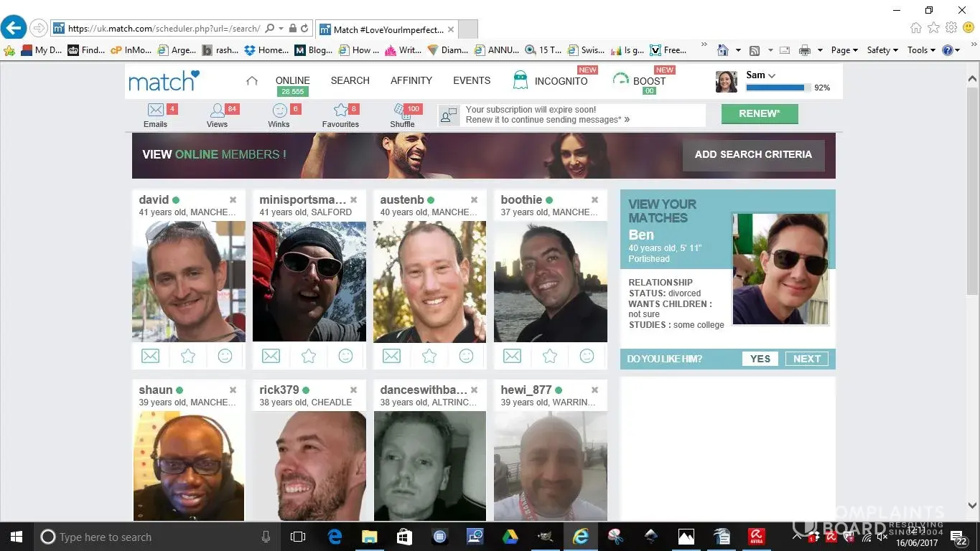Viewport: 980px width, 551px height.
Task: Send an email to david
Action: pos(150,356)
